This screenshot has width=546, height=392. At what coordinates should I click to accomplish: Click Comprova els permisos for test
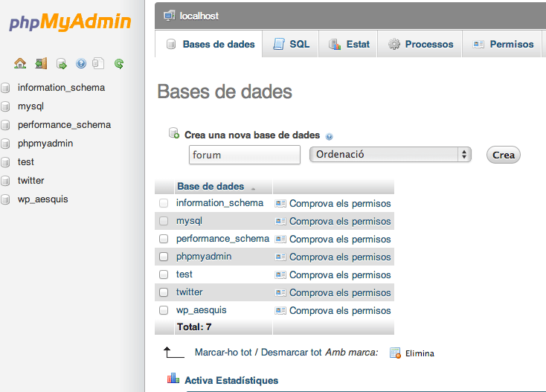[340, 275]
